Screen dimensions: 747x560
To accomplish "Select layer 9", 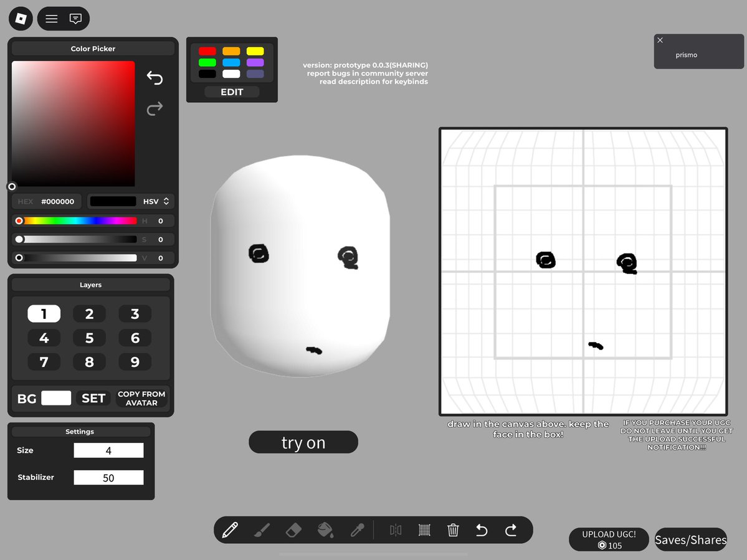I will tap(135, 362).
